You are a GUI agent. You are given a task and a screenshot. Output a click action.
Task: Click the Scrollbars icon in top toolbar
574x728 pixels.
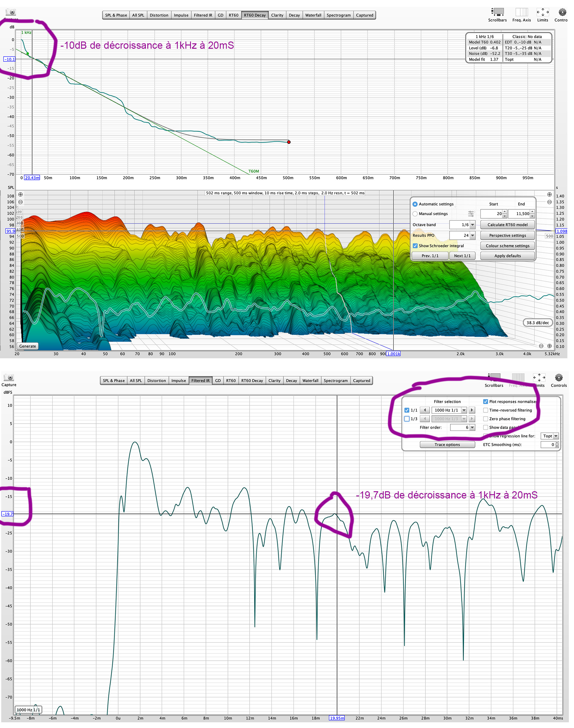(497, 12)
